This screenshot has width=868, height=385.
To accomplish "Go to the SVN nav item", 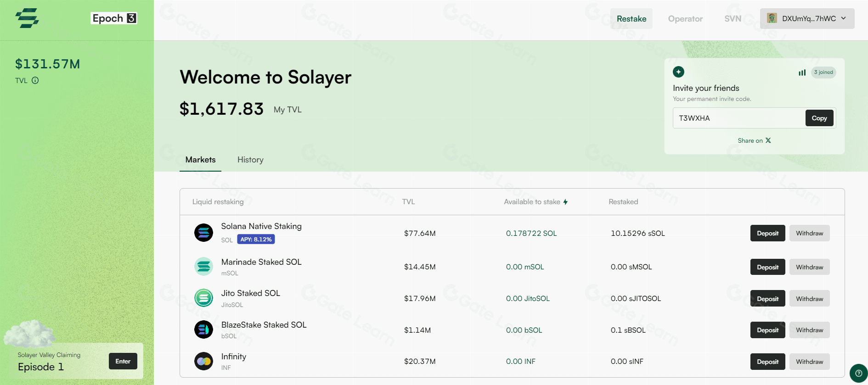I will click(x=733, y=19).
